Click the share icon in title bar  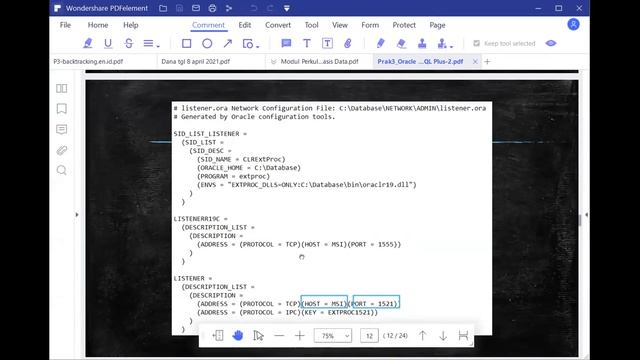coord(229,8)
